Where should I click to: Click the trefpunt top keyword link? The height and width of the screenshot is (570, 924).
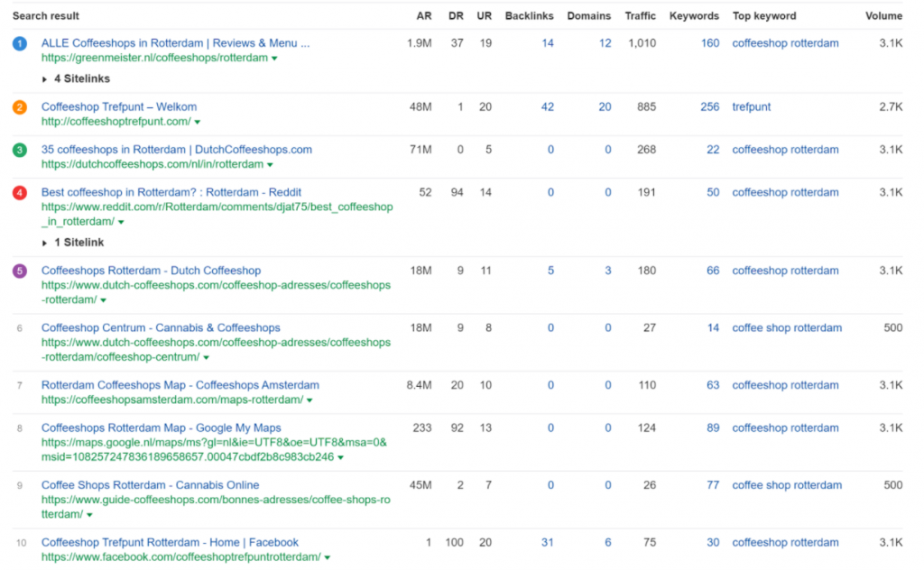752,106
